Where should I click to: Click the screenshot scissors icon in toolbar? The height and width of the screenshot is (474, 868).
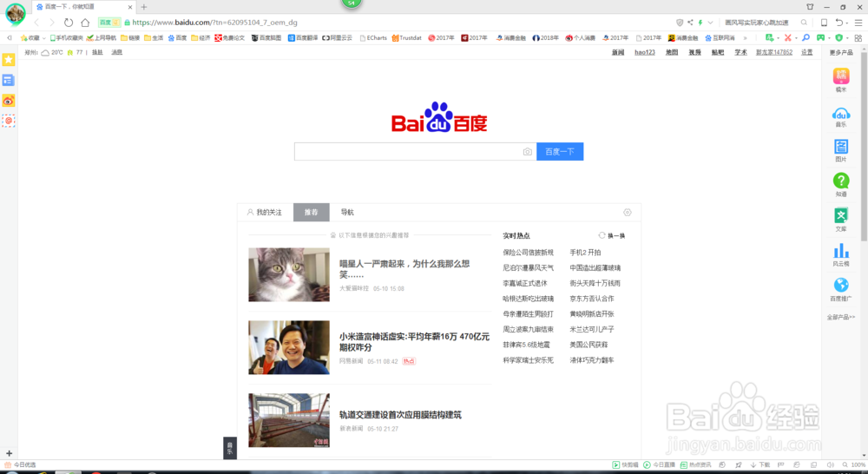[787, 37]
